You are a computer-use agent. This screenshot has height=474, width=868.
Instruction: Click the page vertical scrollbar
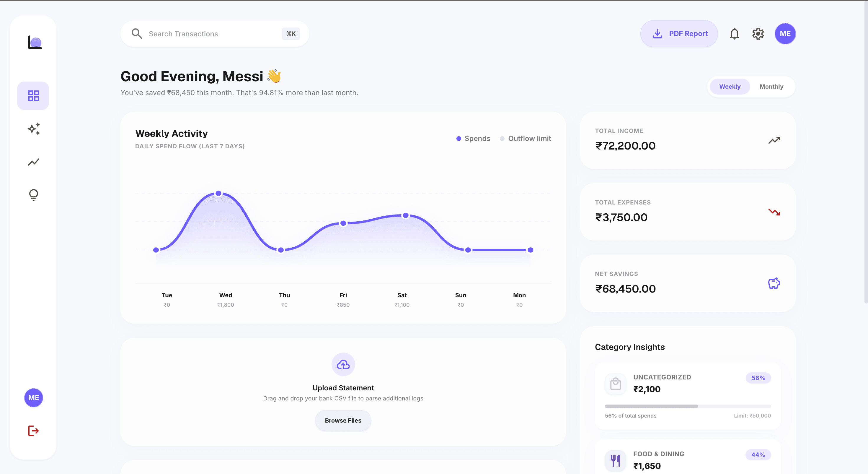865,152
